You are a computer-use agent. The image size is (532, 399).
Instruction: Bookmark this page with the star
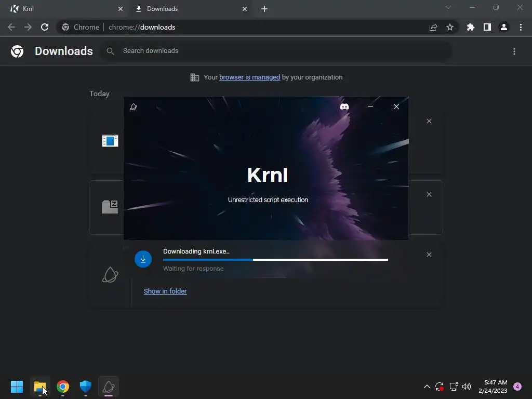pos(450,27)
